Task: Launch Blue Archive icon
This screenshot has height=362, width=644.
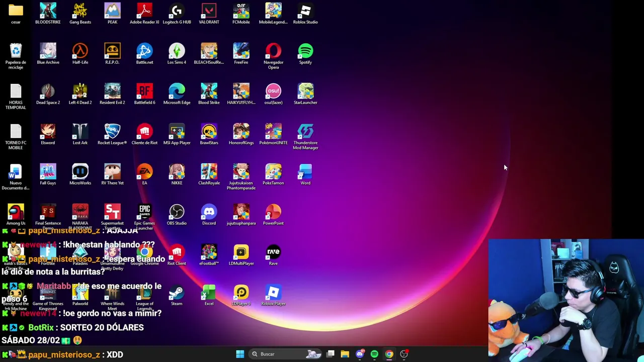Action: tap(48, 54)
